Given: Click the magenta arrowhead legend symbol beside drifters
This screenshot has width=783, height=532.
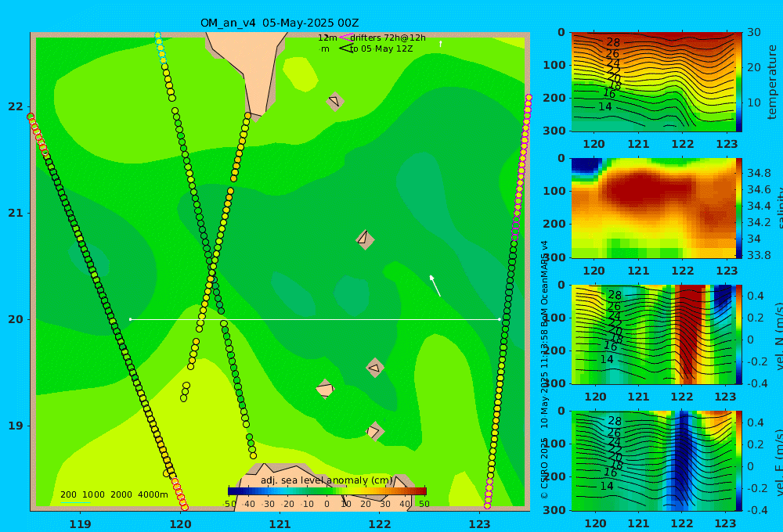Looking at the screenshot, I should point(346,38).
